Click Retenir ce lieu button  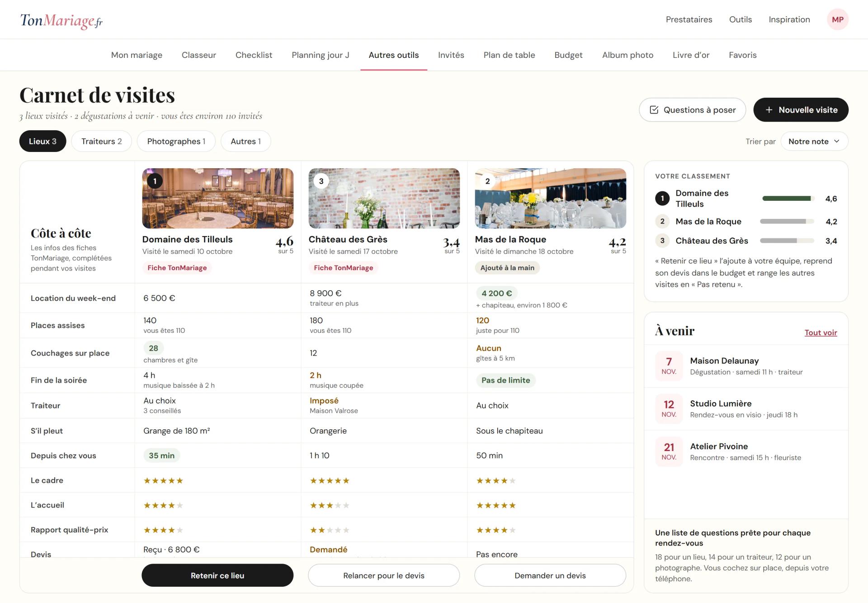click(217, 575)
